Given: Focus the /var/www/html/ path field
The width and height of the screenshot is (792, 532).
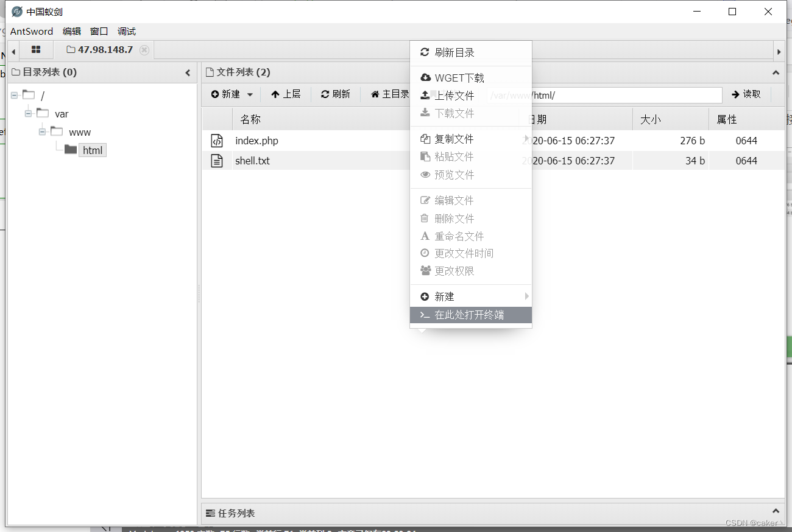Looking at the screenshot, I should coord(604,95).
